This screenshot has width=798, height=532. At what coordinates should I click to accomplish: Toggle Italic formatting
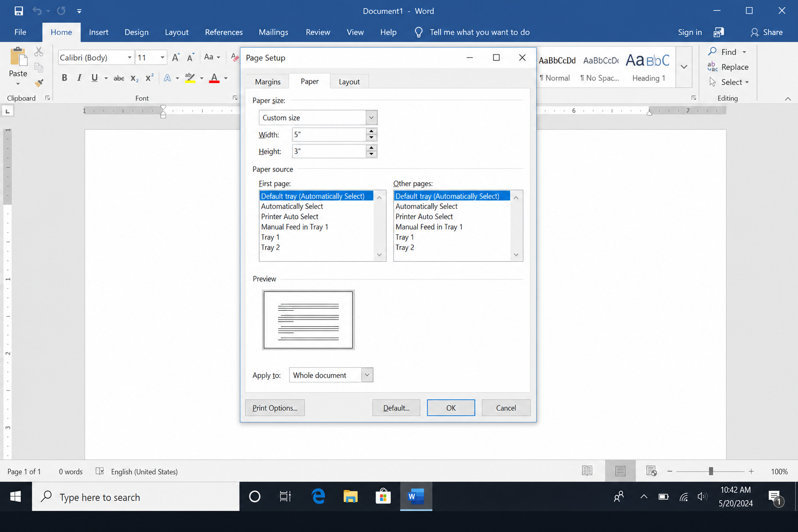[79, 78]
